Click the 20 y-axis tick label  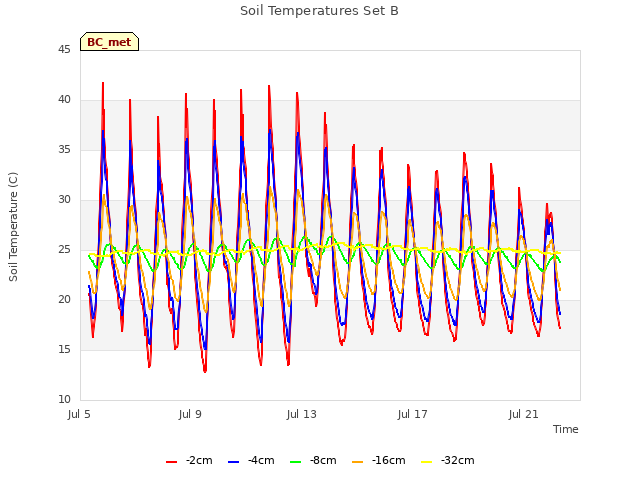click(x=64, y=300)
